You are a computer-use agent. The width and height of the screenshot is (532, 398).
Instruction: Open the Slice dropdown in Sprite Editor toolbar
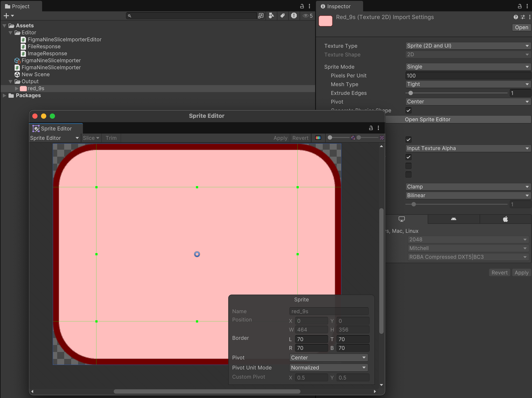click(x=91, y=138)
